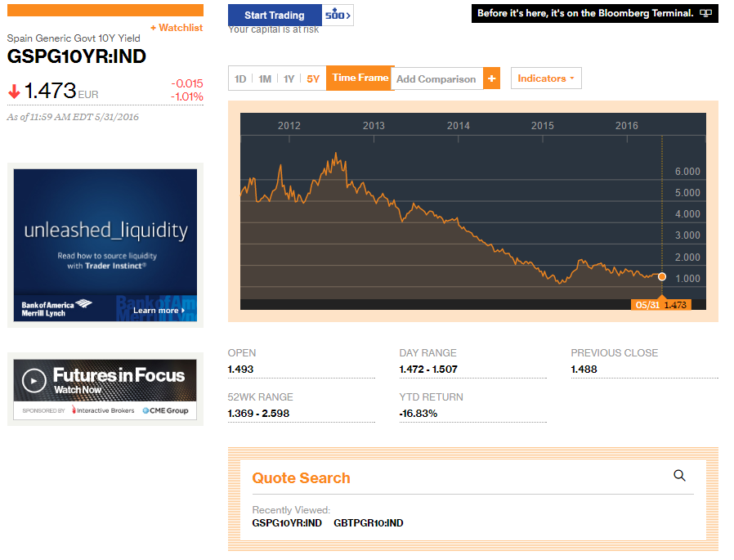Click the Futures in Focus play icon
Screen dimensions: 734x560
[34, 381]
